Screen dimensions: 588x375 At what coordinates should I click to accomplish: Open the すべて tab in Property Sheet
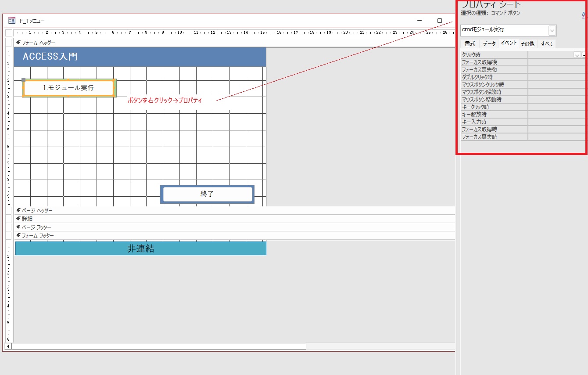tap(547, 44)
